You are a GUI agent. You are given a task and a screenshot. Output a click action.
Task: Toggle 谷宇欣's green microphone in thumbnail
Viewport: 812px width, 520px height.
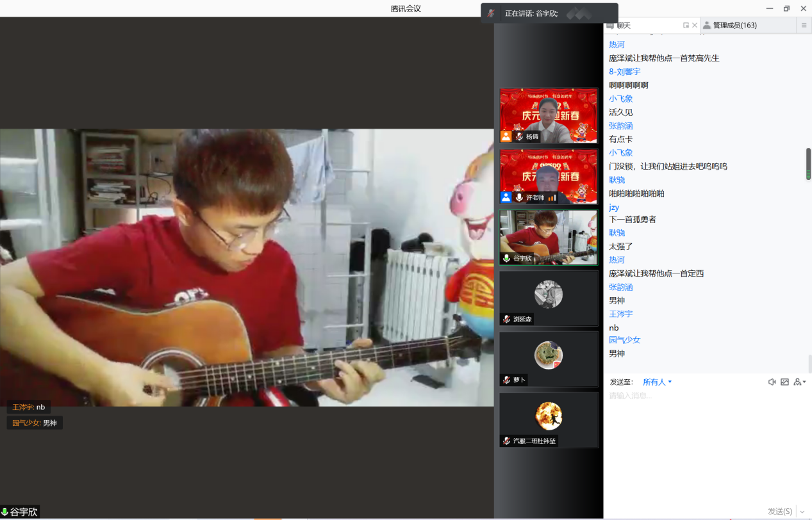click(x=507, y=258)
